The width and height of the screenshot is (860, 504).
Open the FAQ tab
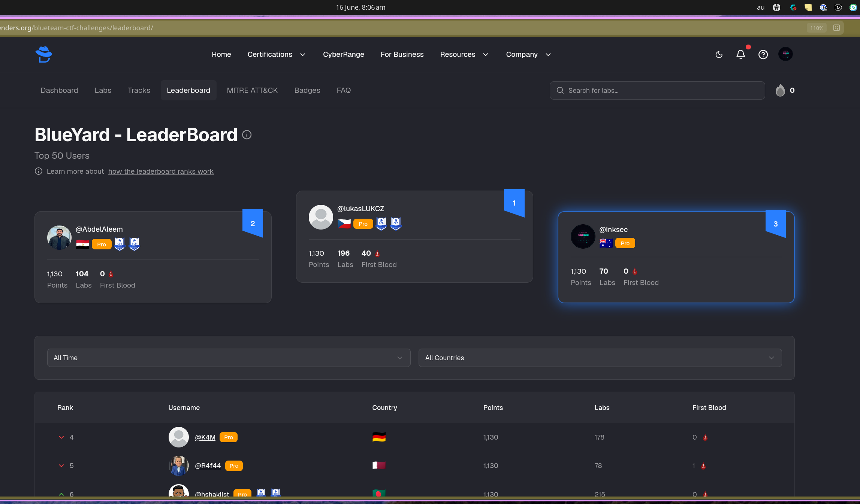[x=344, y=90]
